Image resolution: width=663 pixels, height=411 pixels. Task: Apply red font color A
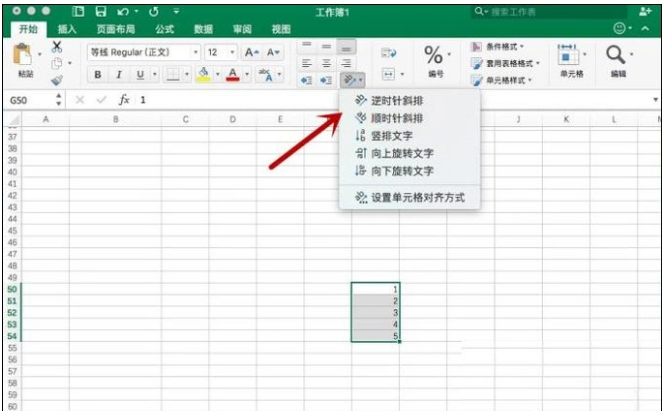233,75
